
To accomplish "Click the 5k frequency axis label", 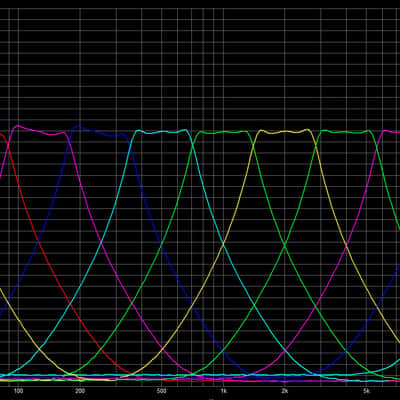I will pyautogui.click(x=366, y=391).
